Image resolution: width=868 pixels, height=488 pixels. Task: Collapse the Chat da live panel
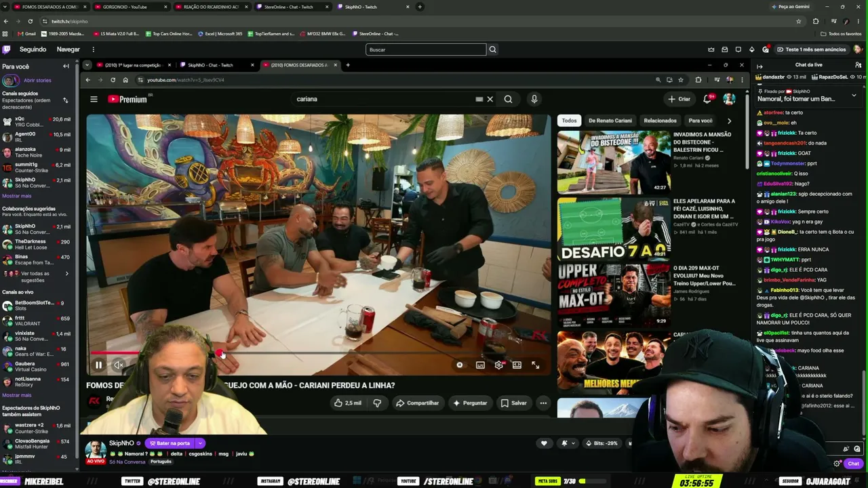[x=759, y=65]
